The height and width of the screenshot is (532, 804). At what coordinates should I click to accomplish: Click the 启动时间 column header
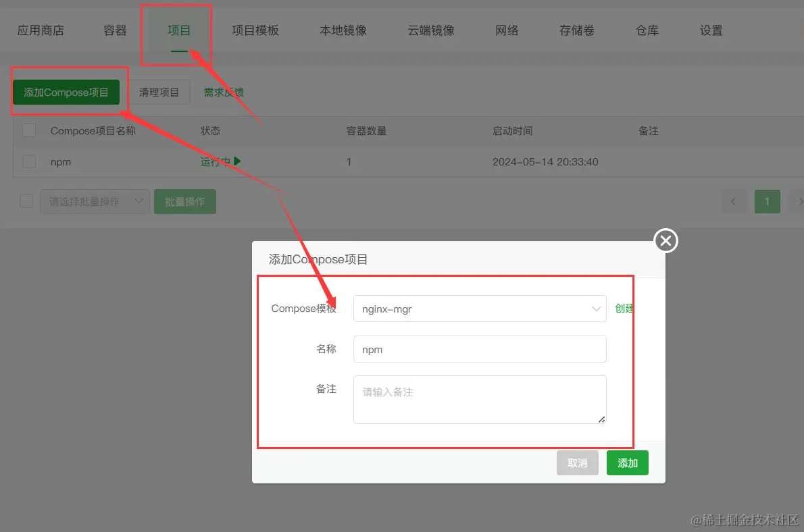coord(512,131)
